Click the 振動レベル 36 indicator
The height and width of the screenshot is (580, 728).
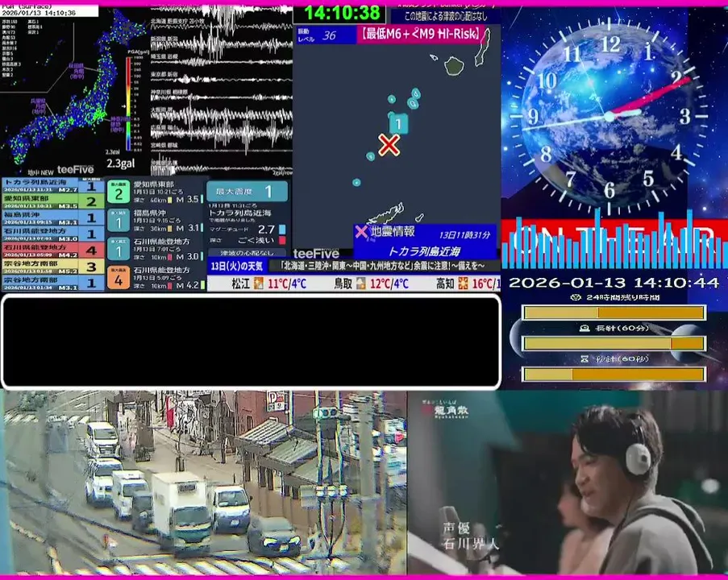(326, 35)
